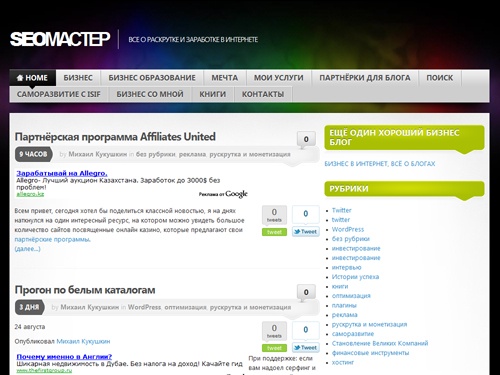Open Истории успеха category in sidebar

(x=355, y=277)
